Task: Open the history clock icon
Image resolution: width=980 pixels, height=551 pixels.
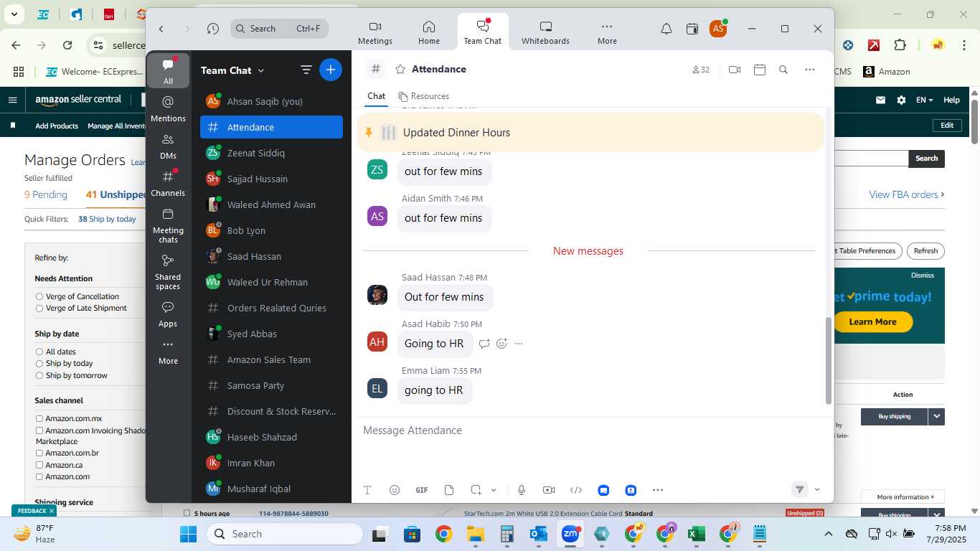Action: [x=213, y=29]
